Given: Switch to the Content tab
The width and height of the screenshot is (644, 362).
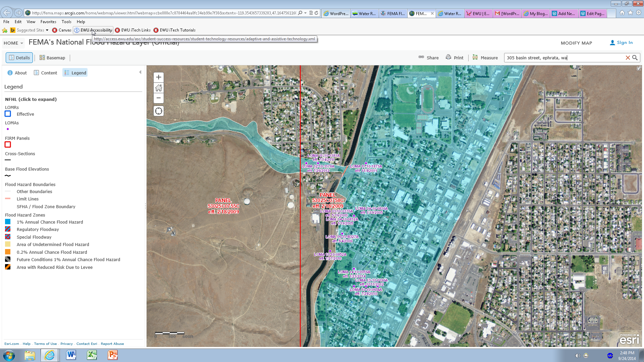Looking at the screenshot, I should pyautogui.click(x=46, y=73).
